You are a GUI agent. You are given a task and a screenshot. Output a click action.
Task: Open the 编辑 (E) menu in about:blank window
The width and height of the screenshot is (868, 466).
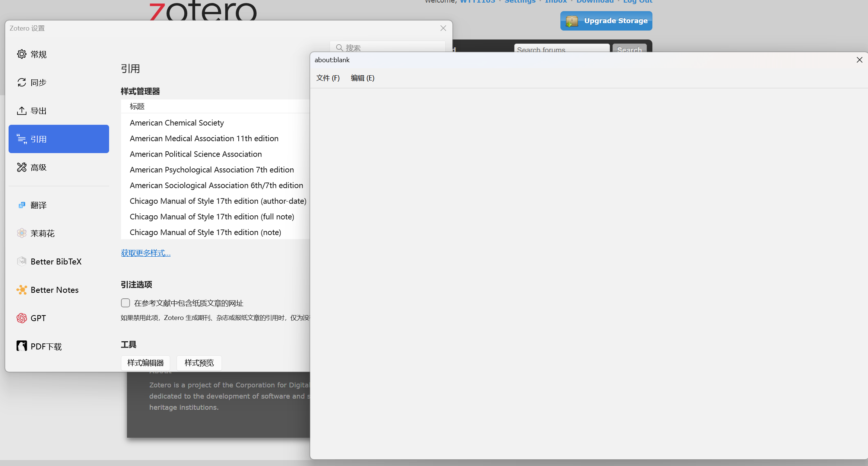point(363,78)
